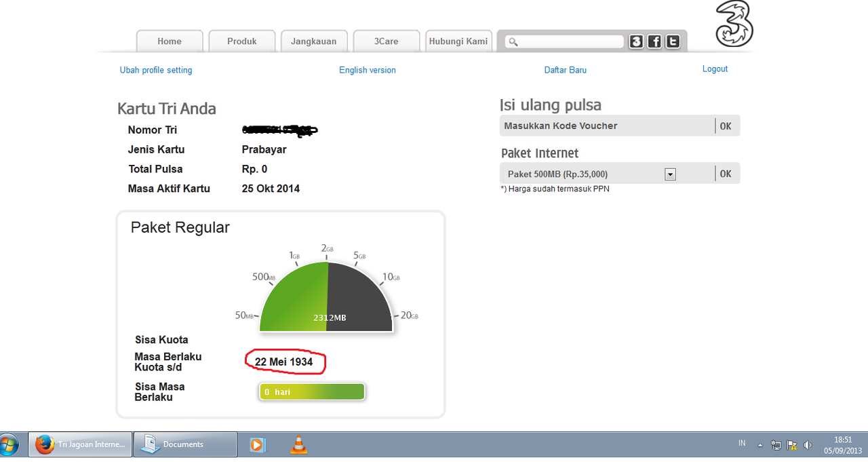Click the date 22 Mei 1934

click(284, 362)
